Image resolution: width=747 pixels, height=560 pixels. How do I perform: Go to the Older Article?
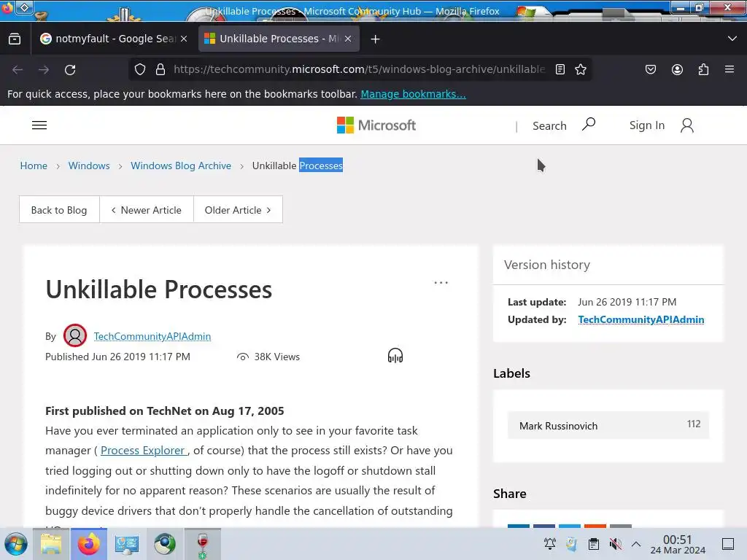click(x=239, y=209)
